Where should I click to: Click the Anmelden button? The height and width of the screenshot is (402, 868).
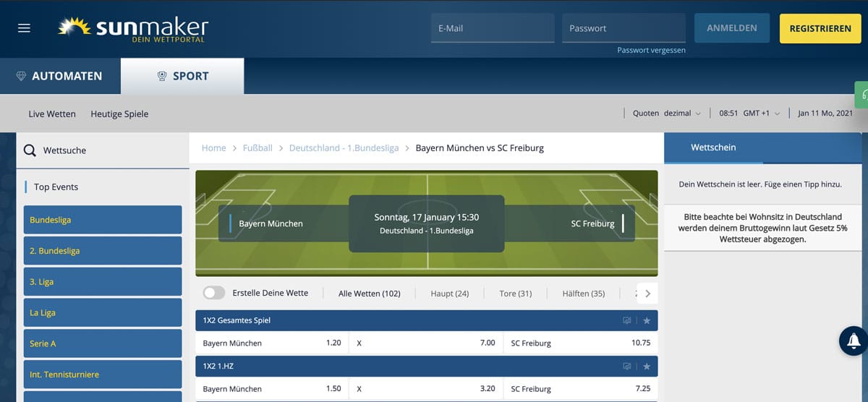coord(732,28)
